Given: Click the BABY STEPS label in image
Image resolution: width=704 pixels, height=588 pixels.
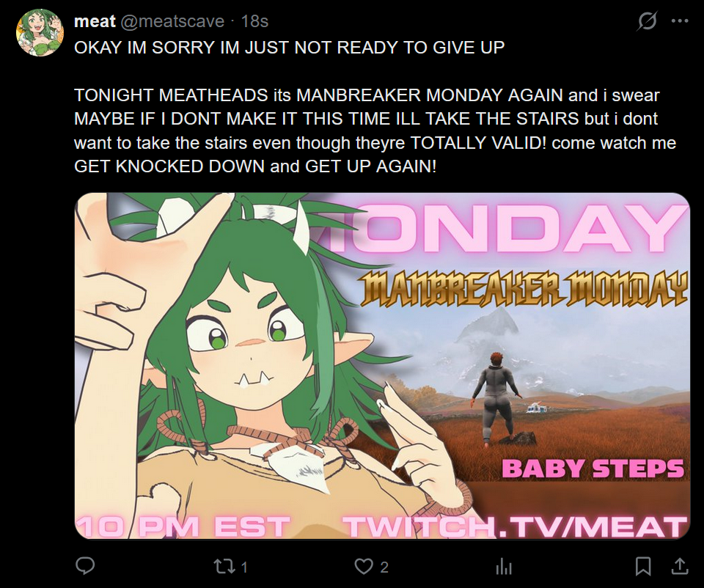Looking at the screenshot, I should pos(593,468).
